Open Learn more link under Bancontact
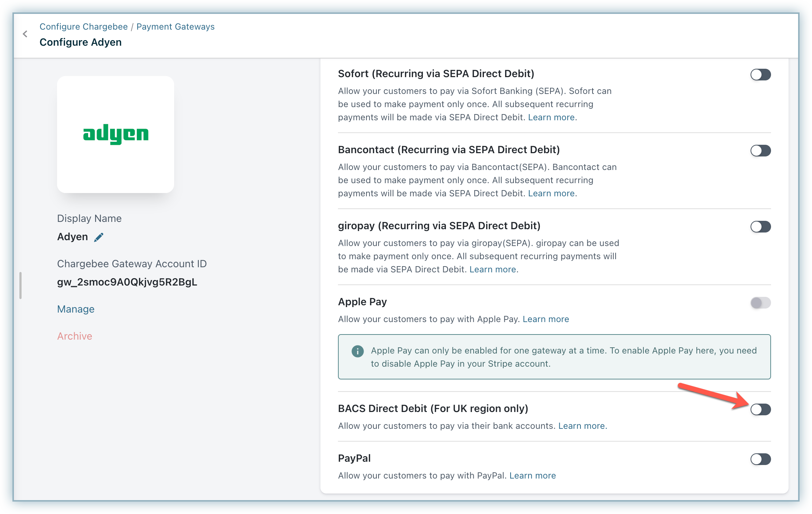 coord(551,193)
